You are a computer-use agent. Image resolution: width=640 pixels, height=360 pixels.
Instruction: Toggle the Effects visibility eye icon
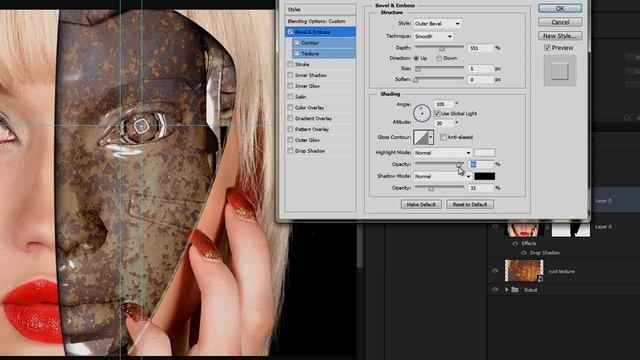point(515,243)
